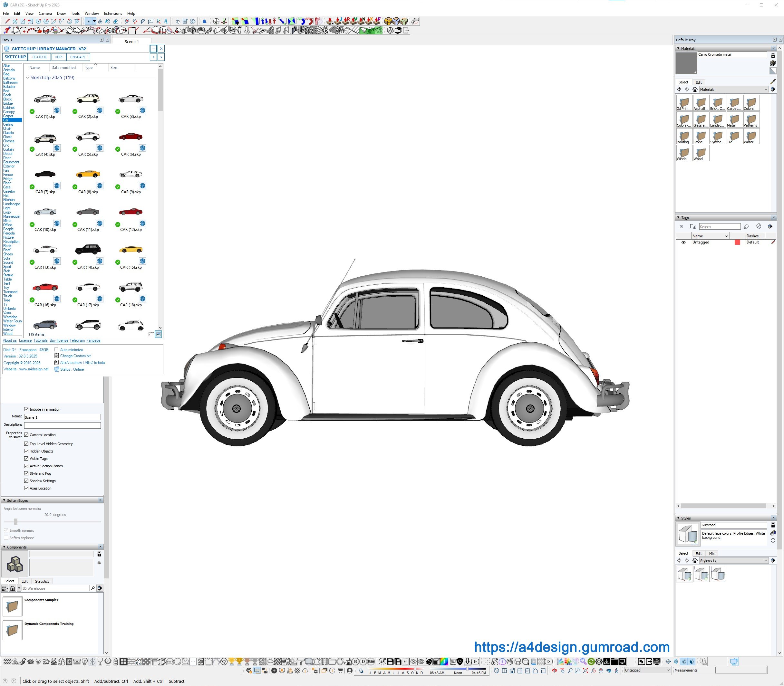The image size is (784, 686).
Task: Click the Untagged red color swatch
Action: click(737, 242)
